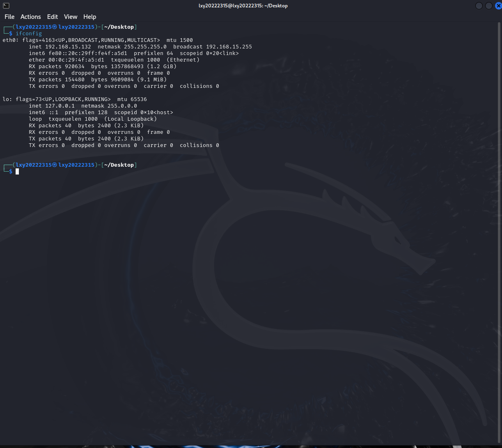
Task: Click the username in the top prompt
Action: 34,27
